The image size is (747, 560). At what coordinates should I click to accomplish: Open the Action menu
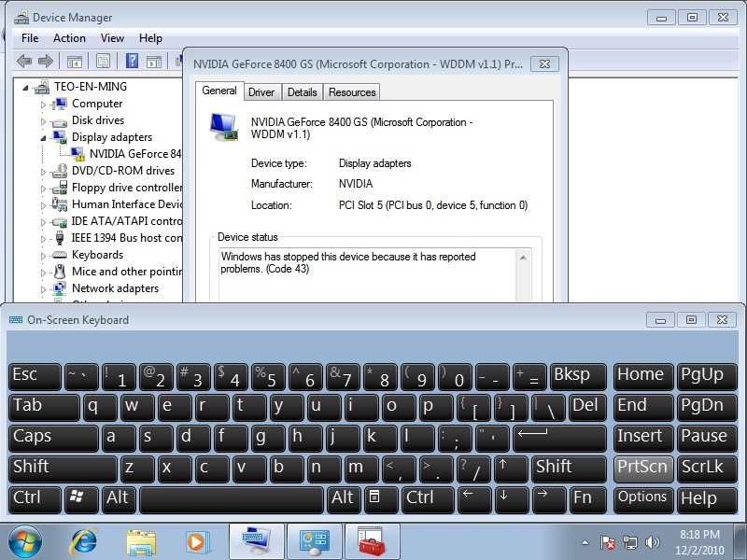point(69,38)
